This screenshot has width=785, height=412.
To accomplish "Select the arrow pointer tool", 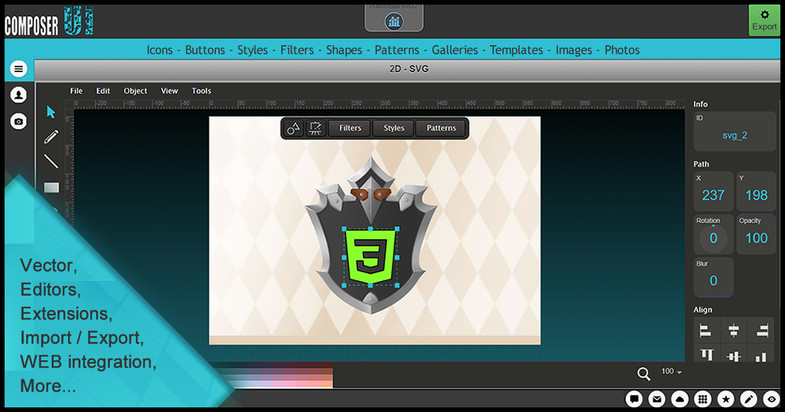I will point(51,112).
